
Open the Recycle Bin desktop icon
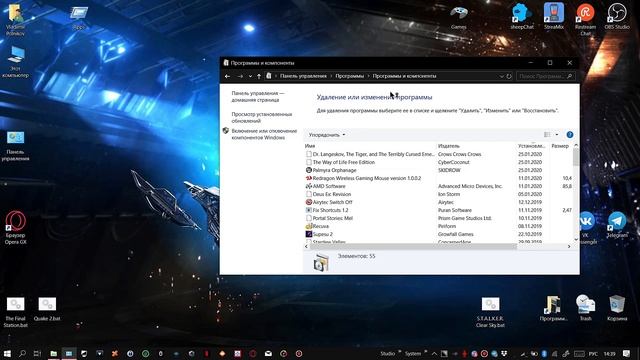pyautogui.click(x=617, y=308)
